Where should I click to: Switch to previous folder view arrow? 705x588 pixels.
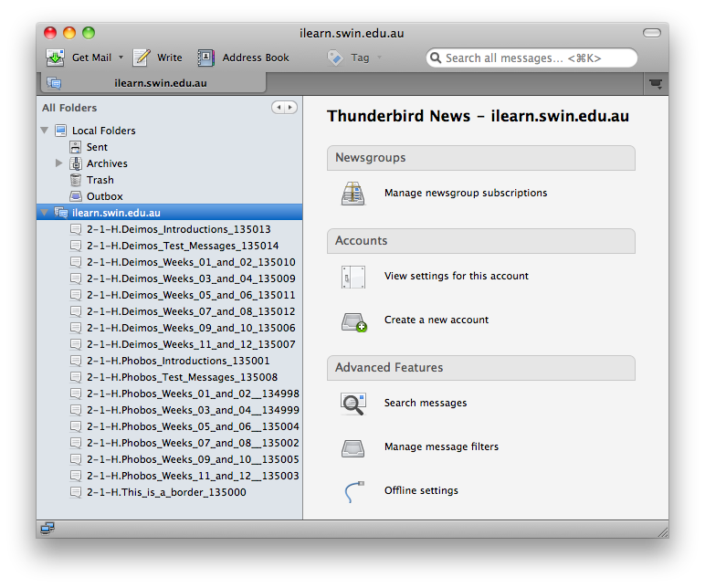click(x=279, y=108)
